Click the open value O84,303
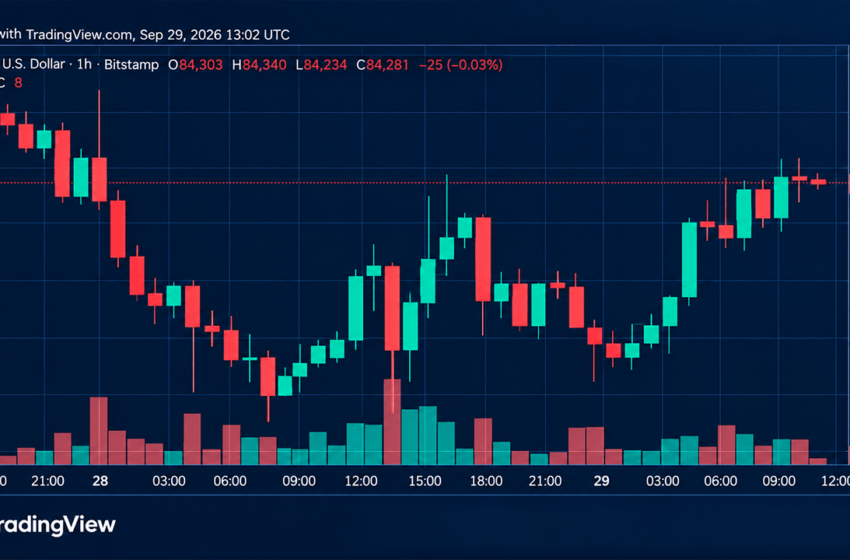 click(x=195, y=65)
